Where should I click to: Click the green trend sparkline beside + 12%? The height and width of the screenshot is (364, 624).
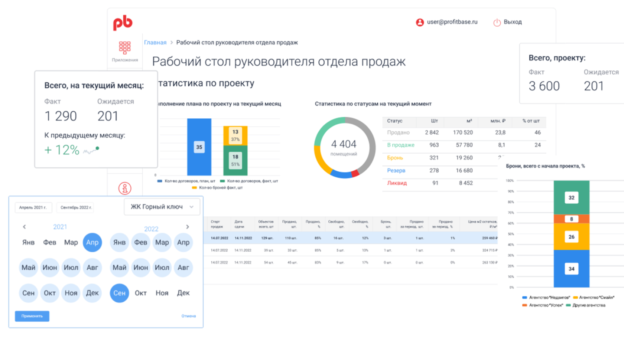click(x=91, y=150)
